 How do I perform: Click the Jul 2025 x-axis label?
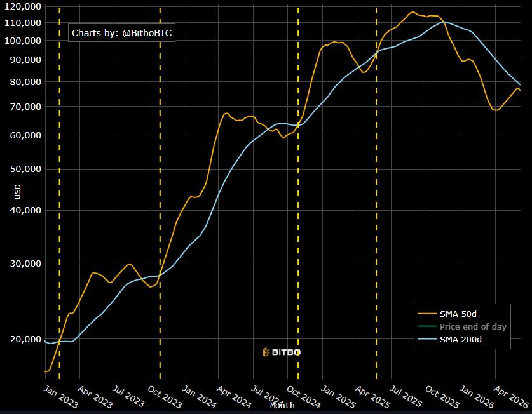(406, 396)
